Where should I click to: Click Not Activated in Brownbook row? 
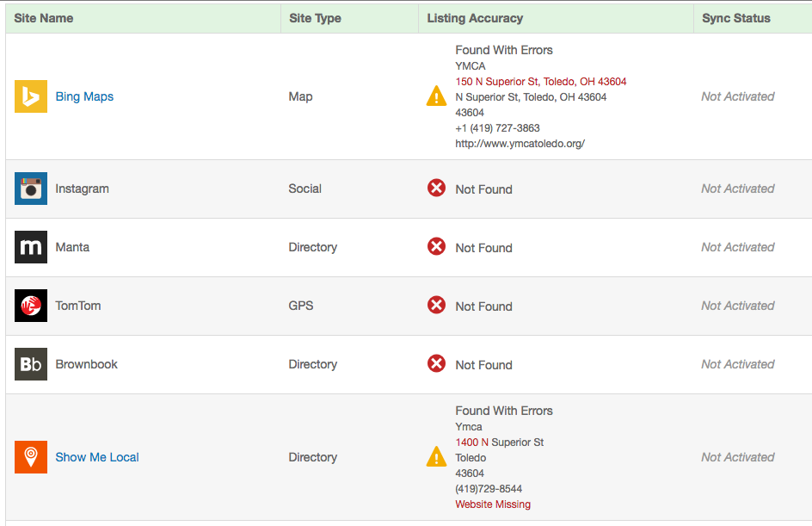tap(737, 364)
